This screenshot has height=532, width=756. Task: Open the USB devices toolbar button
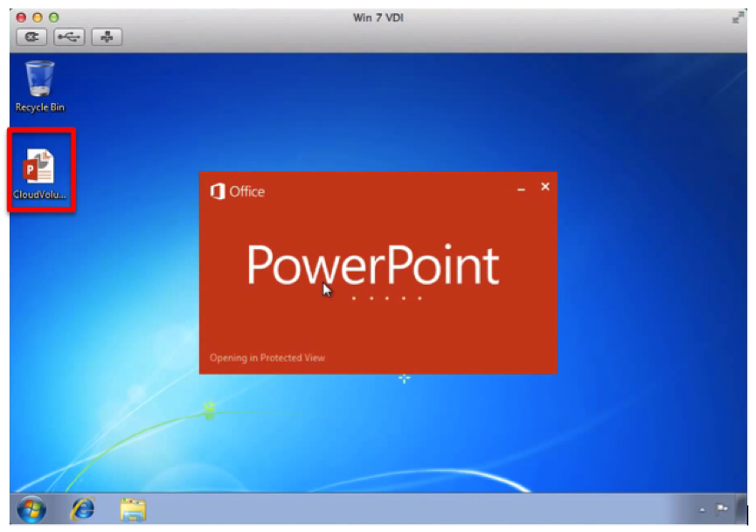pyautogui.click(x=69, y=37)
